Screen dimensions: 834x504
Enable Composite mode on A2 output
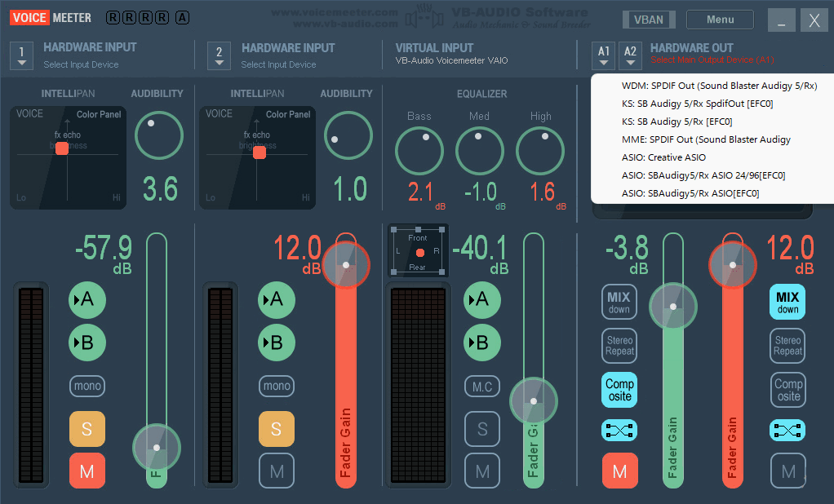pos(788,390)
